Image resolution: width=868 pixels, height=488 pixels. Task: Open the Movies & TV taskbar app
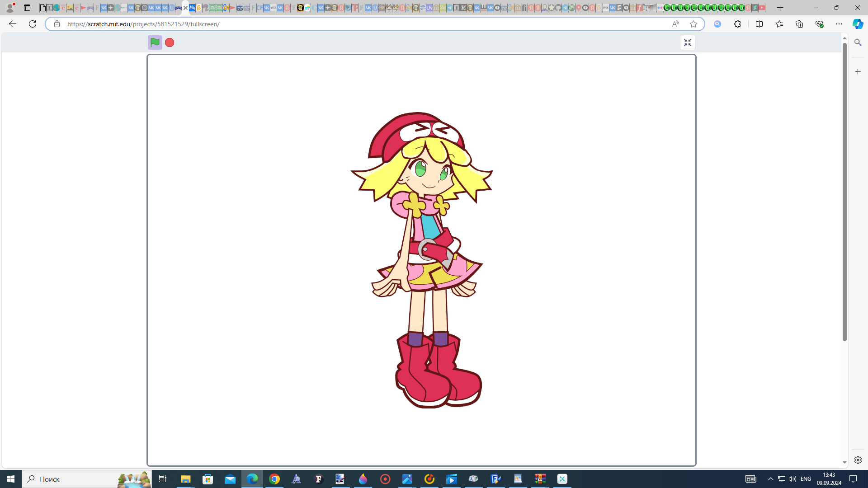(451, 479)
